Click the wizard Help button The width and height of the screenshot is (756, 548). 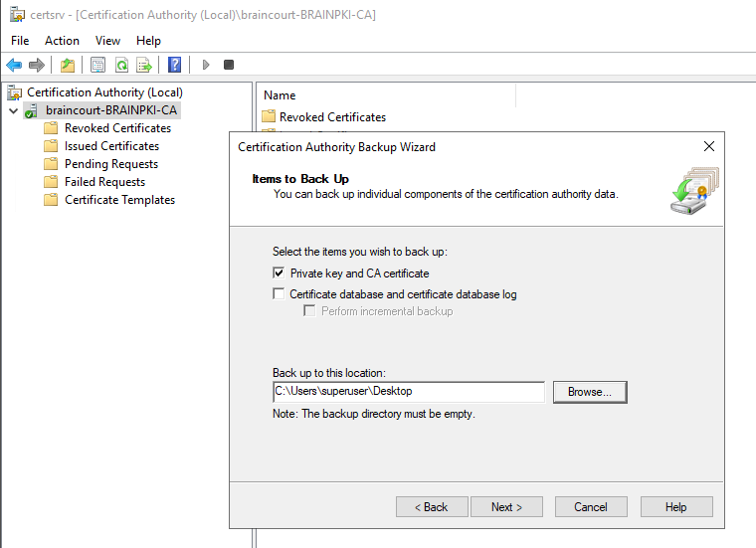[676, 507]
